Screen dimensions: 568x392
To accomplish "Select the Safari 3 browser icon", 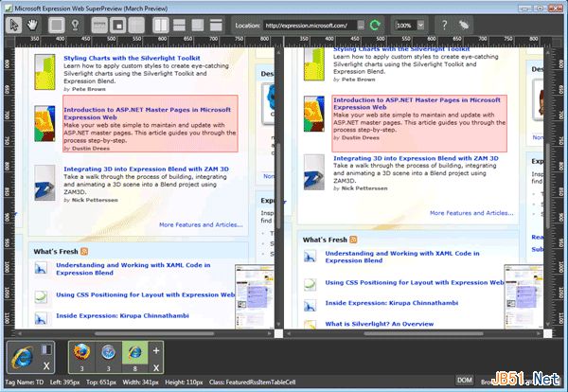I will click(x=109, y=353).
